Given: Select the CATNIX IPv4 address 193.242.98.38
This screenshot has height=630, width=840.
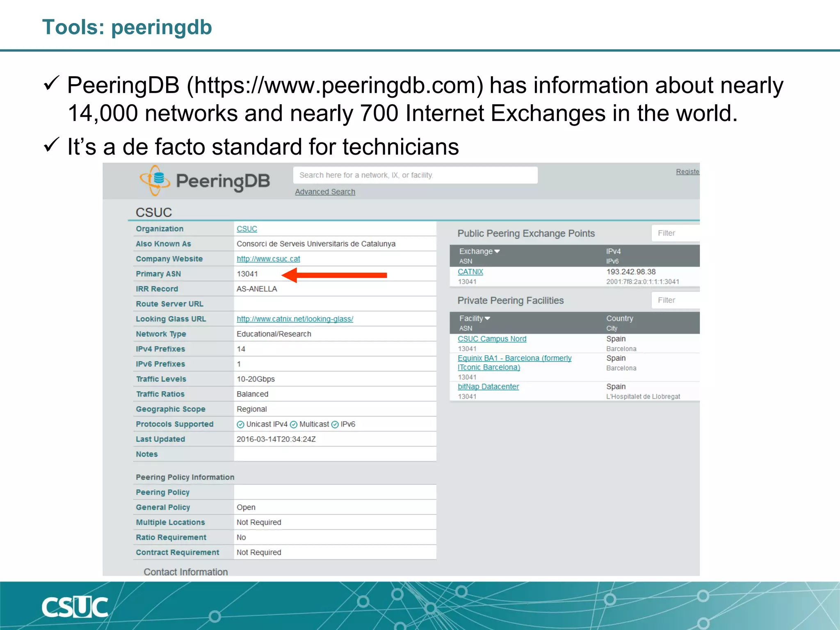Looking at the screenshot, I should [x=631, y=272].
